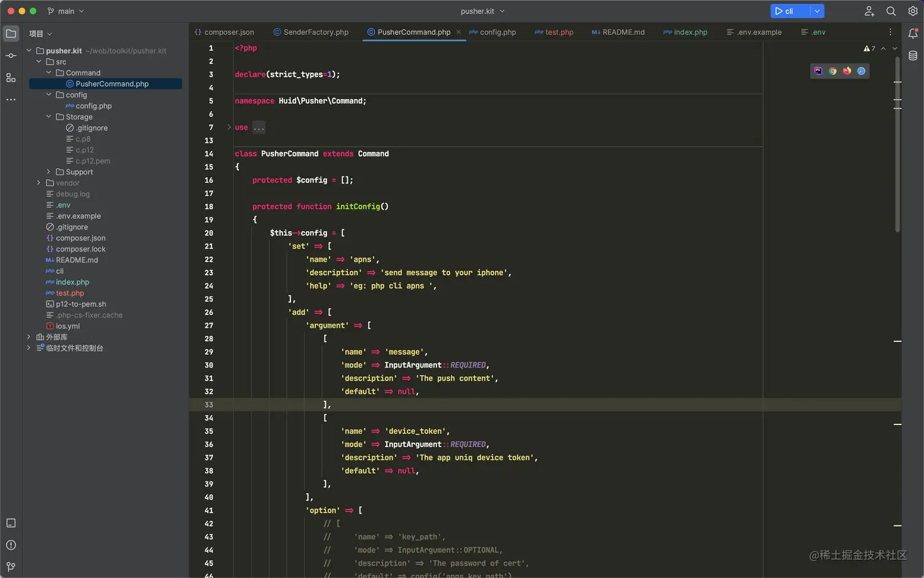Click line number 33 in gutter
Image resolution: width=924 pixels, height=578 pixels.
coord(209,405)
